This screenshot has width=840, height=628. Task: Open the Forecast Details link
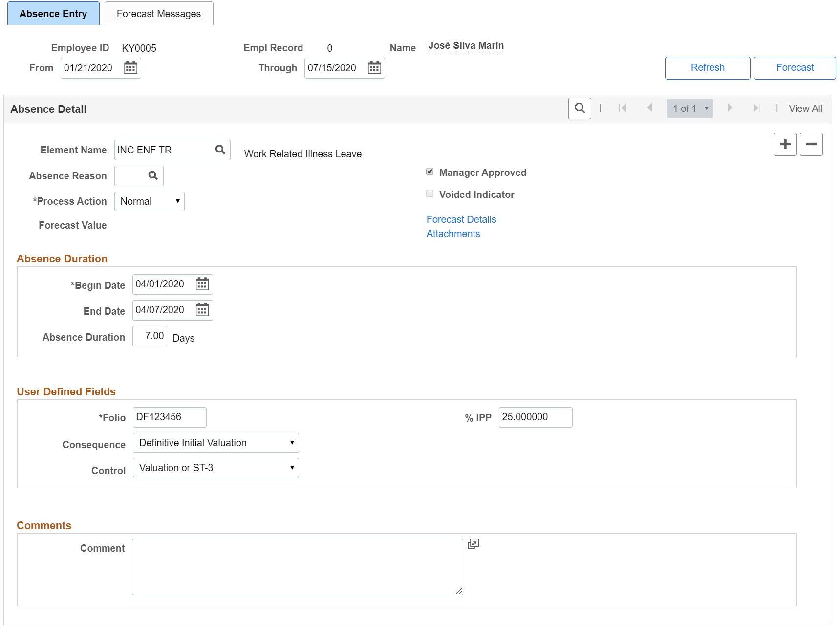click(x=461, y=219)
